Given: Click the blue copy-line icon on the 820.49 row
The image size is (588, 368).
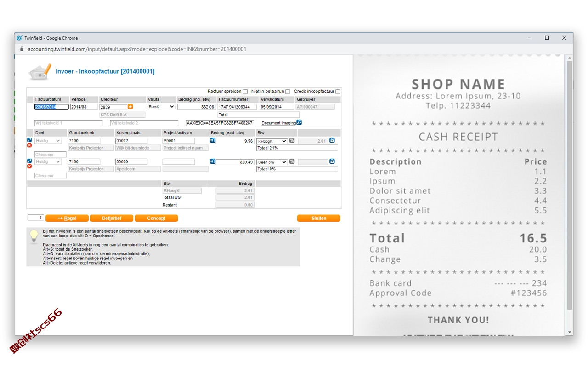Looking at the screenshot, I should [x=29, y=161].
